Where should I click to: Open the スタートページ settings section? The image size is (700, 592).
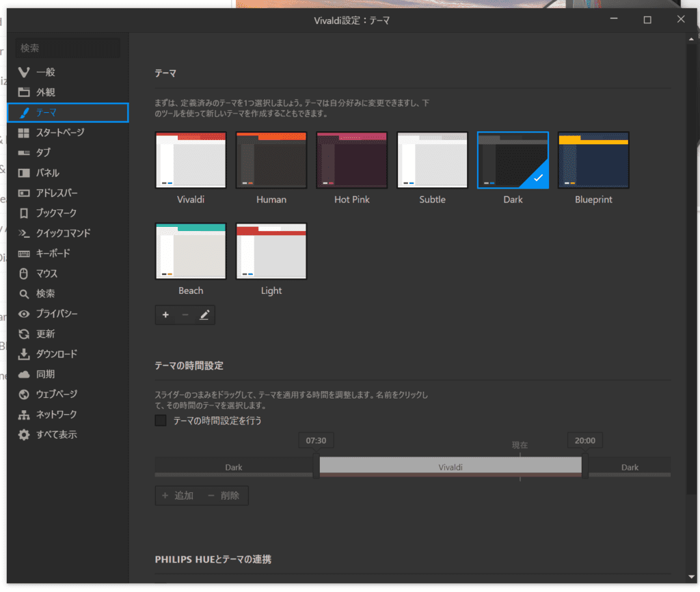click(68, 133)
